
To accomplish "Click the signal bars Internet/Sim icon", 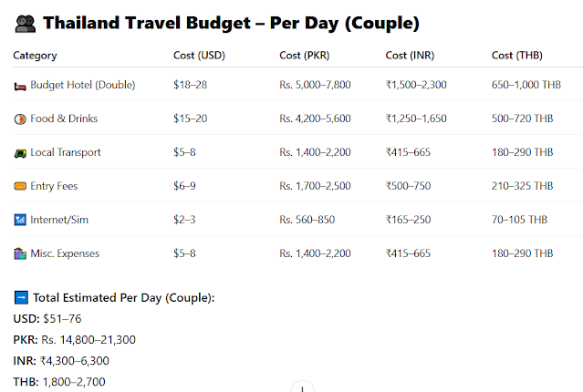I will [x=20, y=220].
